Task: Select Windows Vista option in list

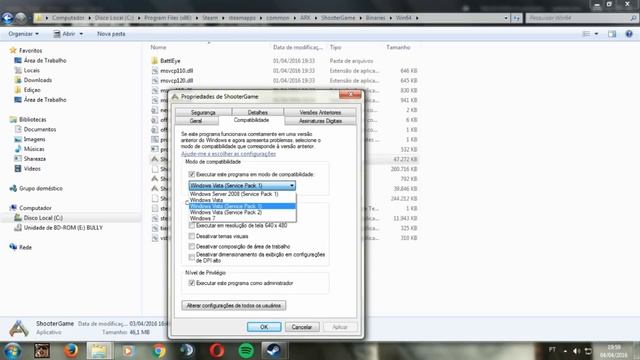Action: [242, 200]
